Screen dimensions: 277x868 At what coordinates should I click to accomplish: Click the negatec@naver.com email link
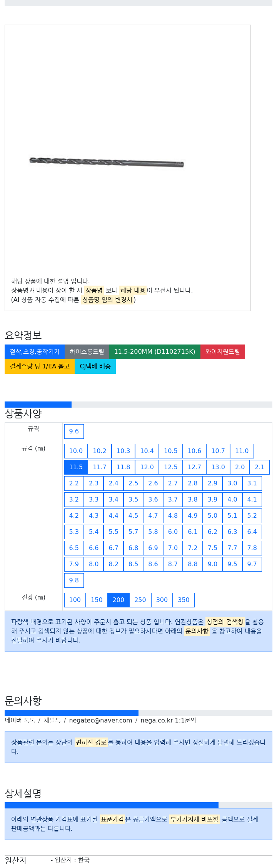[x=100, y=721]
